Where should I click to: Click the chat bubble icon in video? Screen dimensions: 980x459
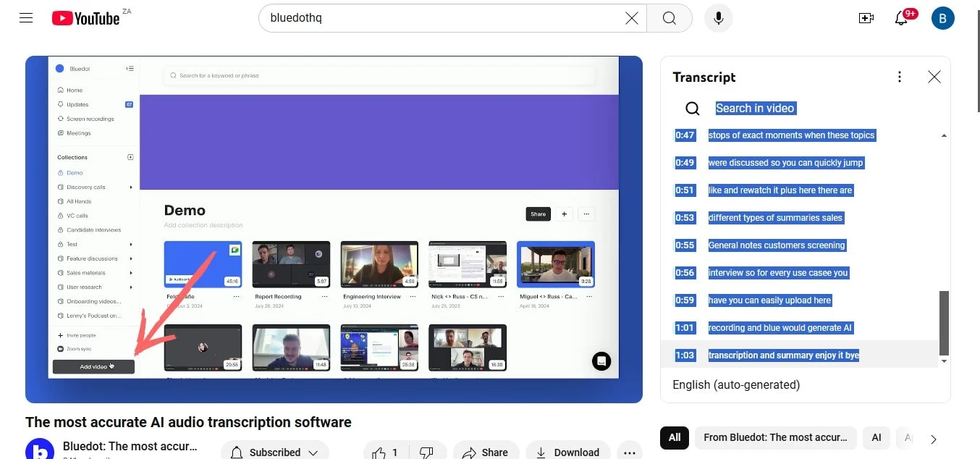pyautogui.click(x=601, y=361)
